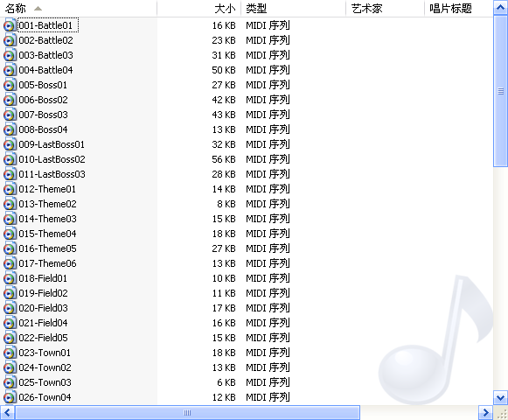The width and height of the screenshot is (508, 420).
Task: Select the file name 001-Battle01
Action: pos(45,25)
